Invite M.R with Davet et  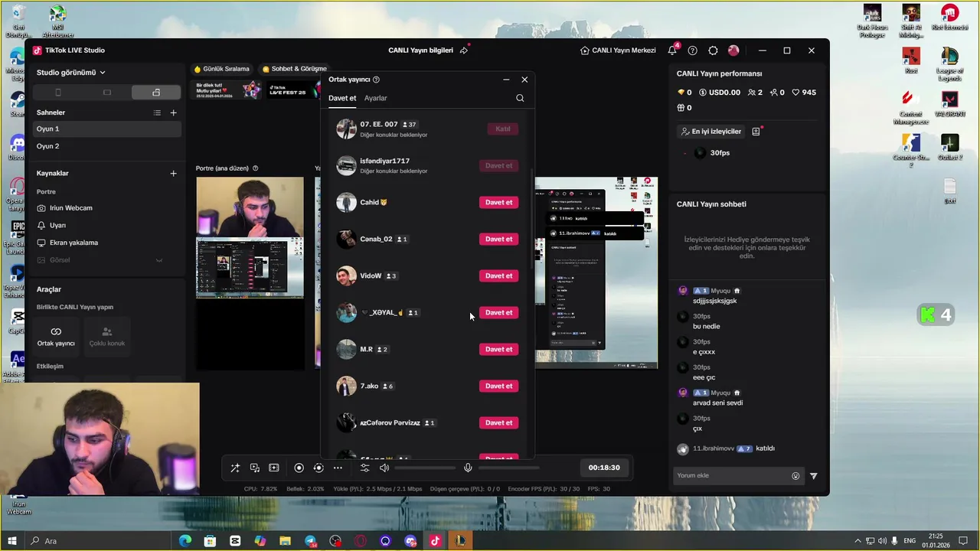498,349
